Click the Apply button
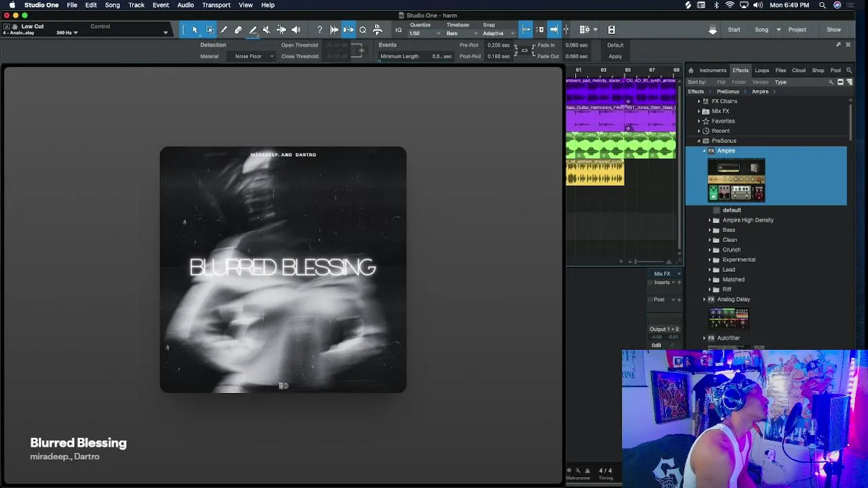The image size is (868, 488). click(x=615, y=56)
